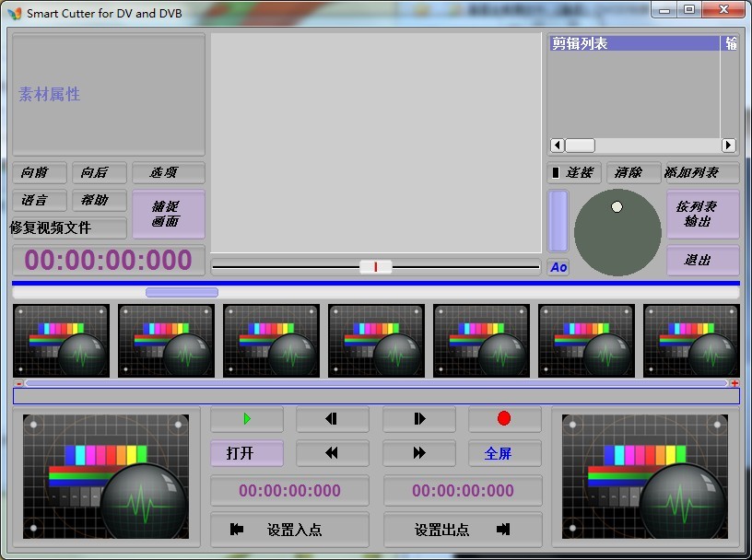The height and width of the screenshot is (560, 752).
Task: Click the fast forward double-arrow button
Action: pos(419,453)
